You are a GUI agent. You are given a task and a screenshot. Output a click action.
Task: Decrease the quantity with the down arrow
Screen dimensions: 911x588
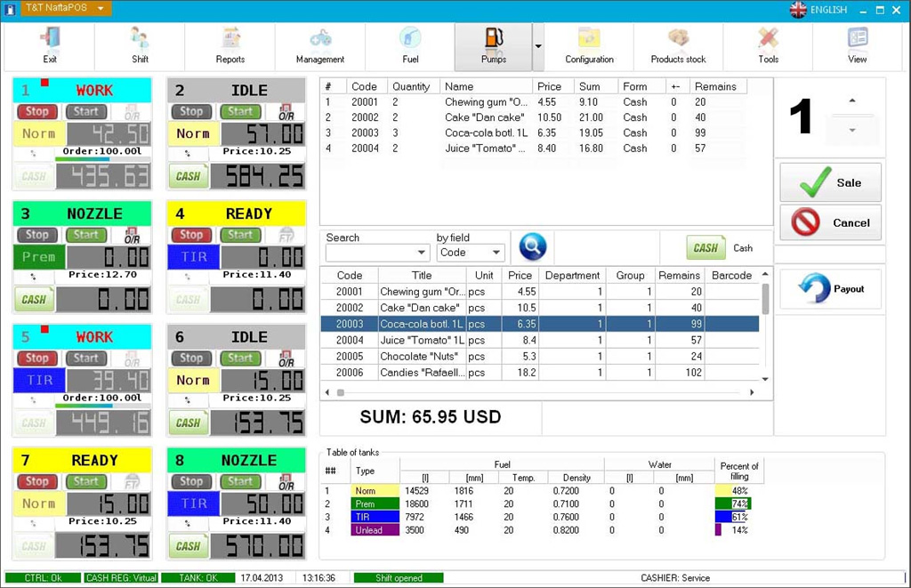point(852,130)
